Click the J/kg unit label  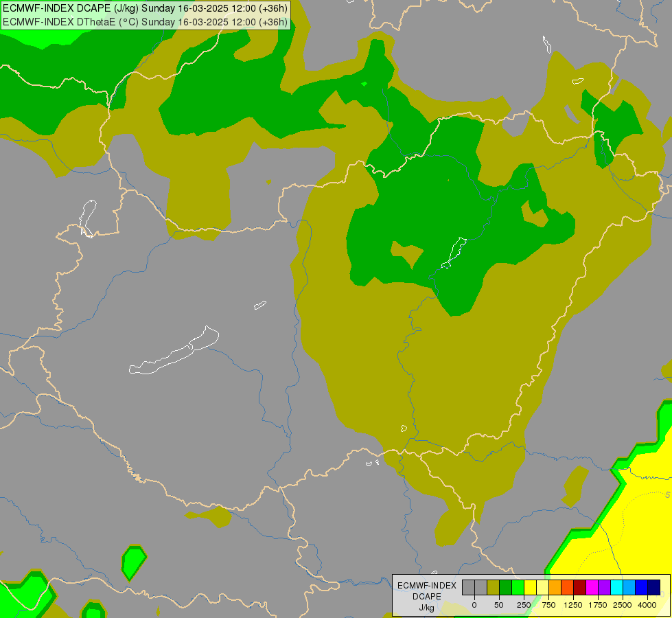[427, 608]
